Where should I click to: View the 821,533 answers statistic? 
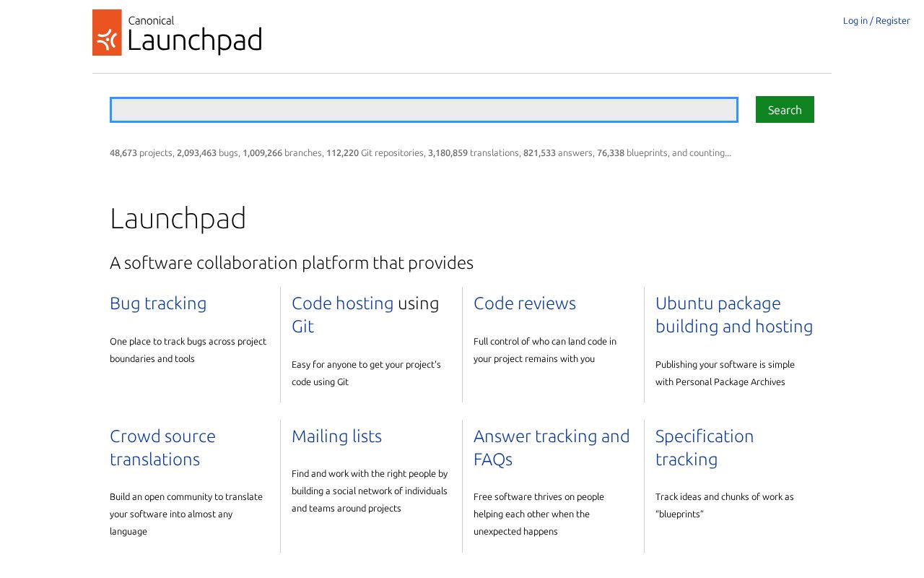point(539,152)
